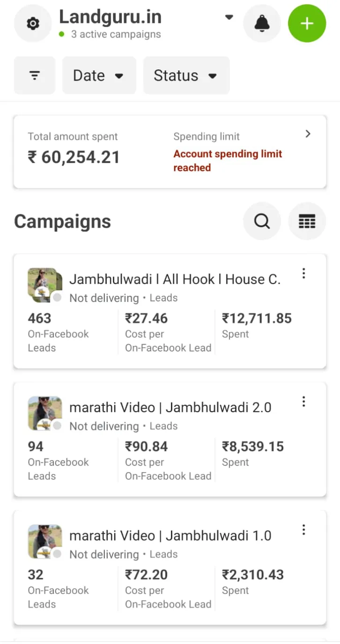Open the filter options icon

35,75
